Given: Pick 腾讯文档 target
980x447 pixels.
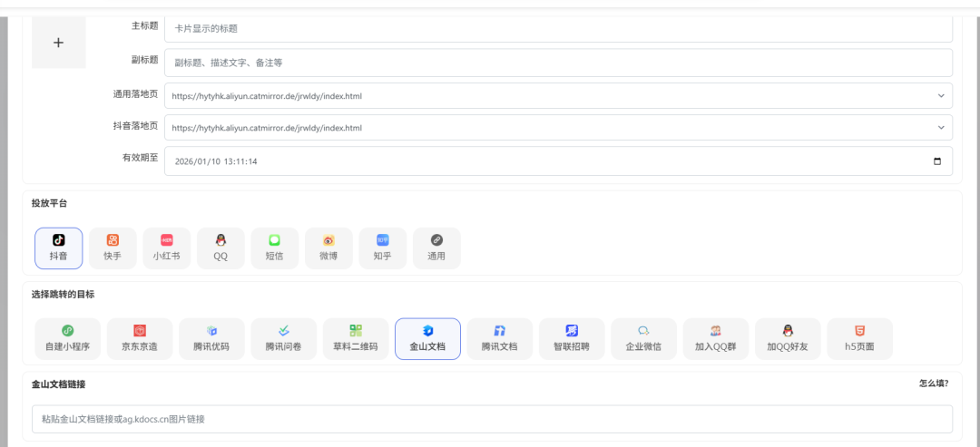Looking at the screenshot, I should (x=500, y=339).
